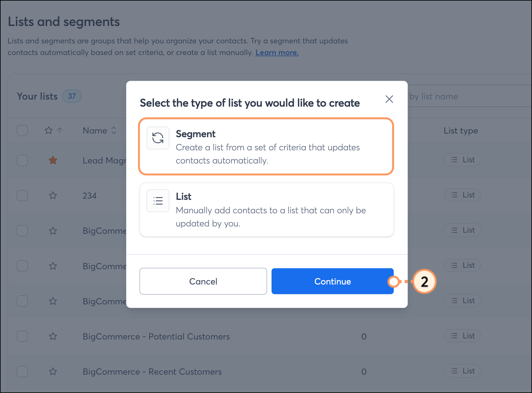
Task: Toggle the select-all lists checkbox
Action: click(22, 130)
